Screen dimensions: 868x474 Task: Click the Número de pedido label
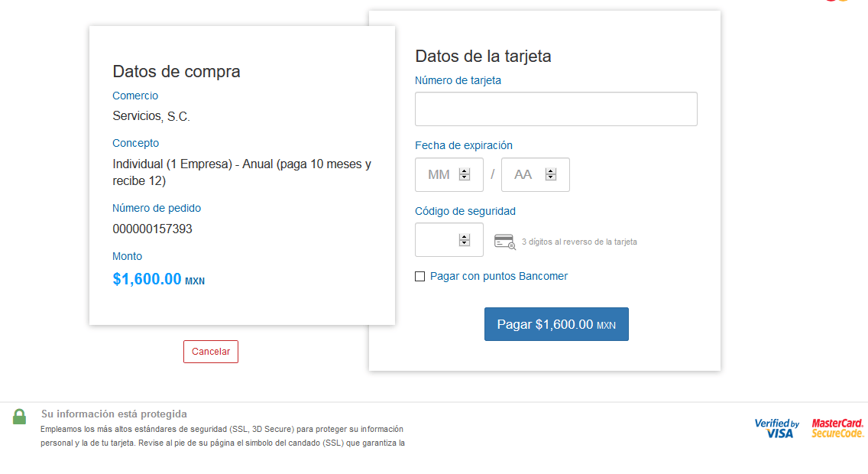point(157,208)
